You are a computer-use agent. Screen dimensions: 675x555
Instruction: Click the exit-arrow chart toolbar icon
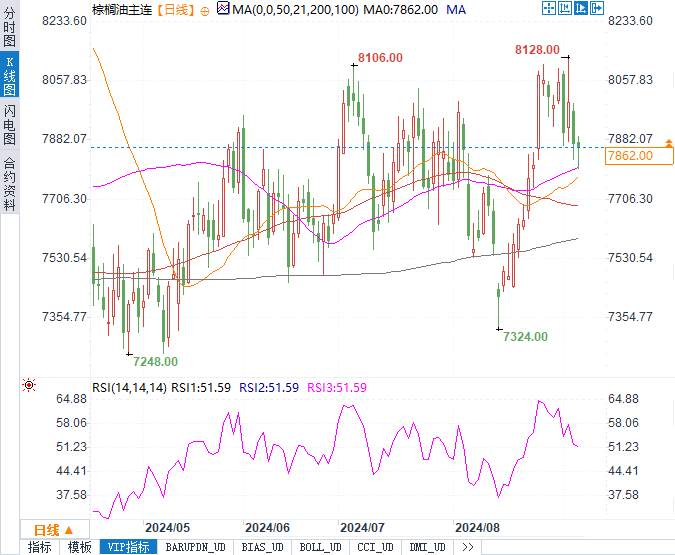coord(597,8)
